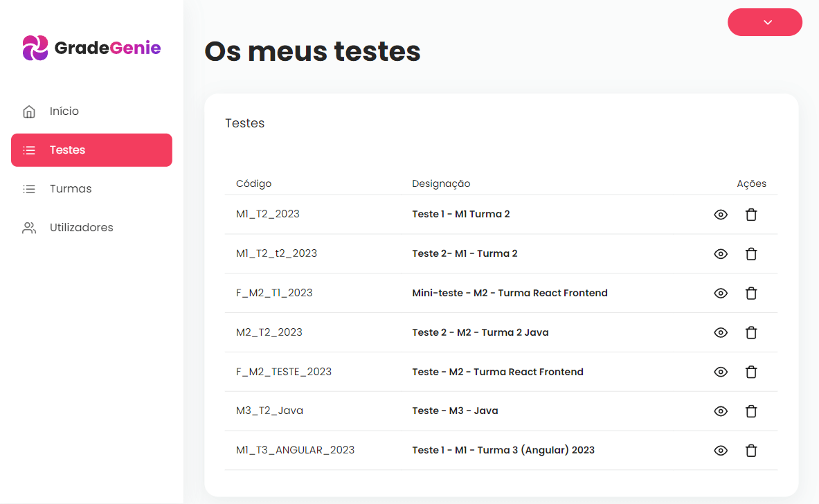The height and width of the screenshot is (504, 819).
Task: Click 'Teste 1 - M1 - Turma 3 (Angular) 2023'
Action: click(x=503, y=451)
